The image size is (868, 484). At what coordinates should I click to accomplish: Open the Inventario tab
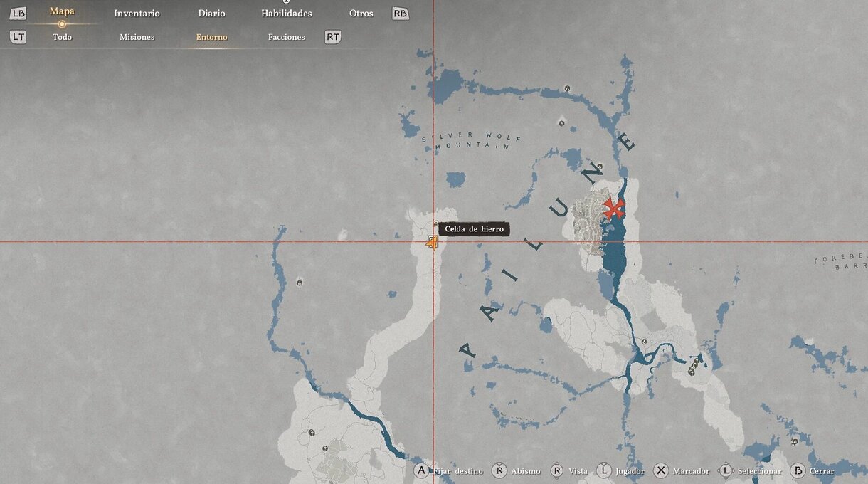click(x=137, y=14)
